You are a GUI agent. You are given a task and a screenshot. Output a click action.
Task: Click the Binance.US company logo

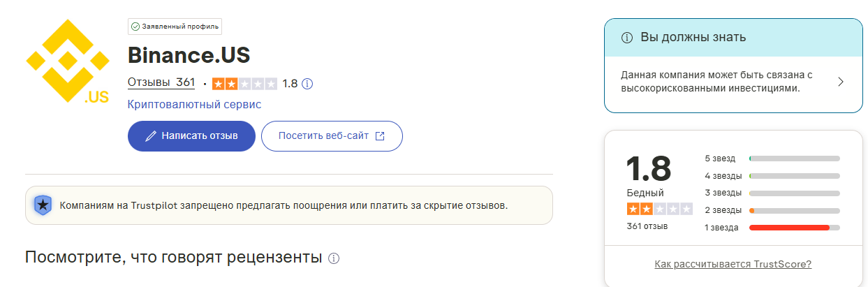tap(68, 62)
